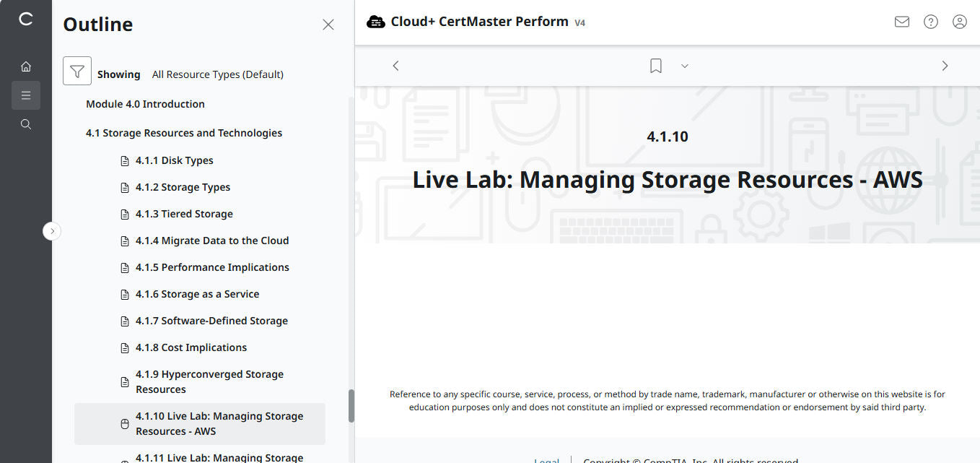Open the help icon at top right
The image size is (980, 463).
click(x=930, y=22)
